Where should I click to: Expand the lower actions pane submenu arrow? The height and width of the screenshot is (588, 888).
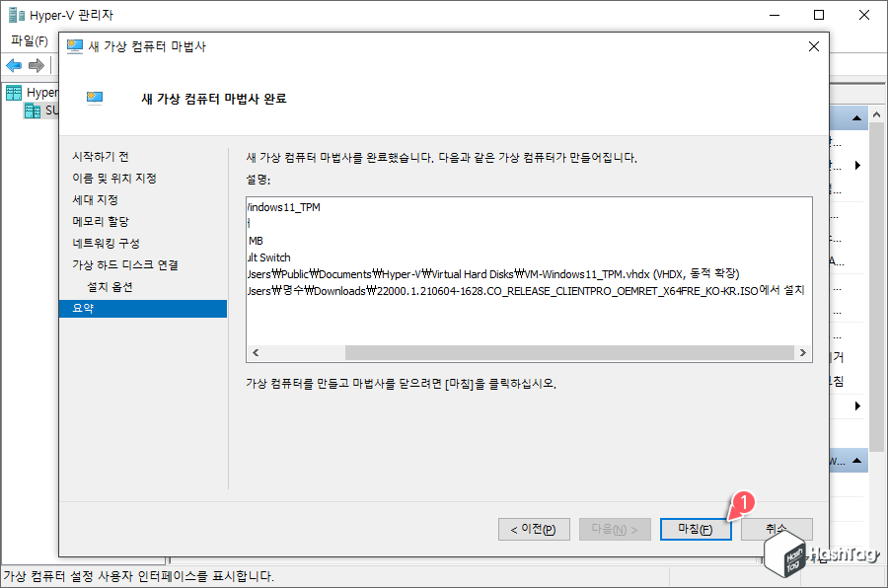tap(857, 405)
